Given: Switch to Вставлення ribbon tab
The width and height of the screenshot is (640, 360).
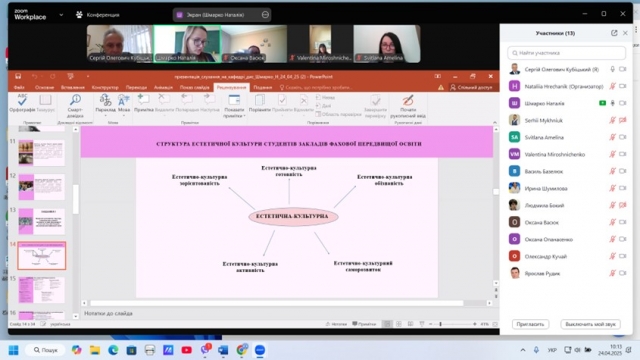Looking at the screenshot, I should [x=73, y=87].
